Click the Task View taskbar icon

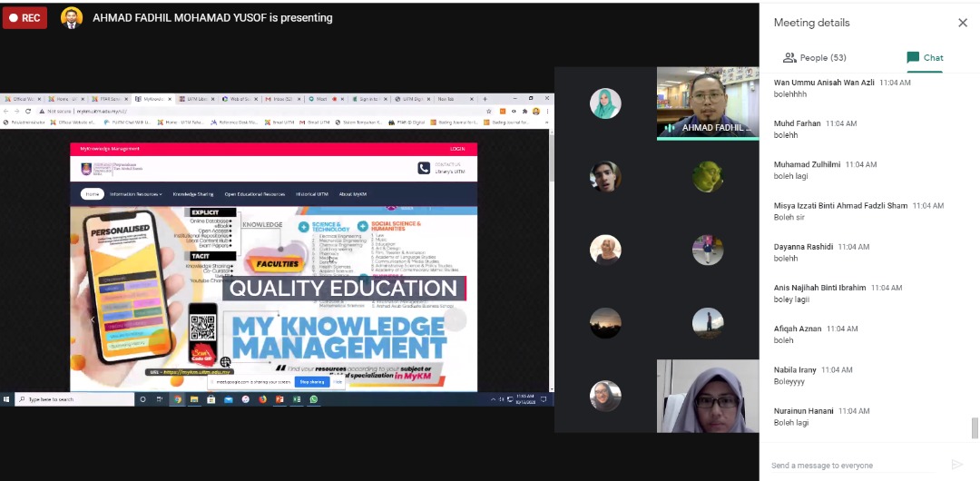(x=160, y=399)
